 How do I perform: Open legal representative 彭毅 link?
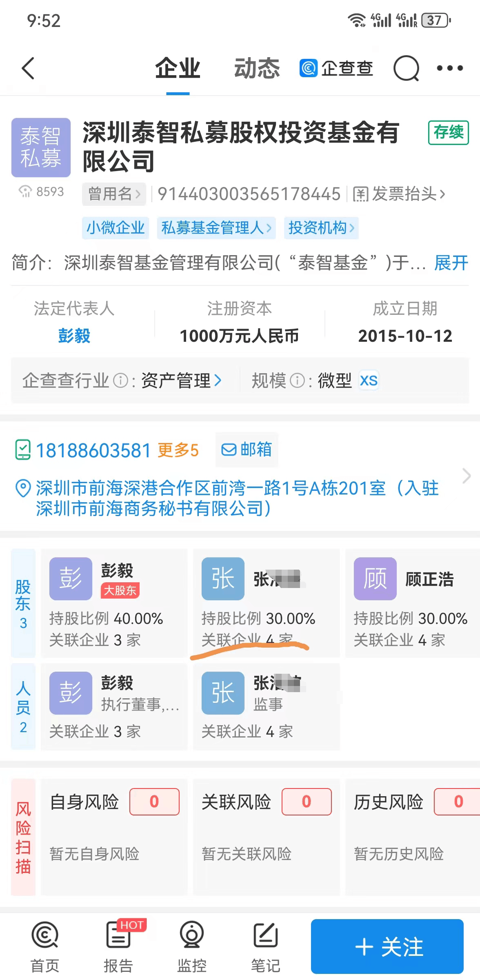coord(74,336)
